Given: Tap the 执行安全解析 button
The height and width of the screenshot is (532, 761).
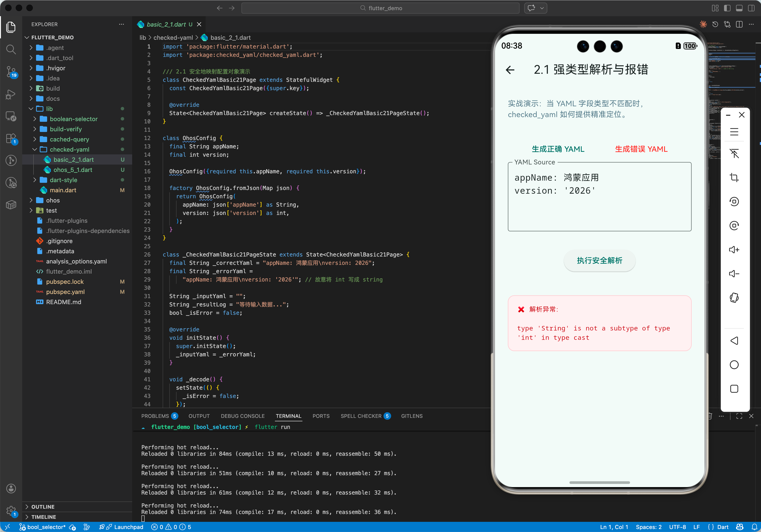Looking at the screenshot, I should point(599,260).
